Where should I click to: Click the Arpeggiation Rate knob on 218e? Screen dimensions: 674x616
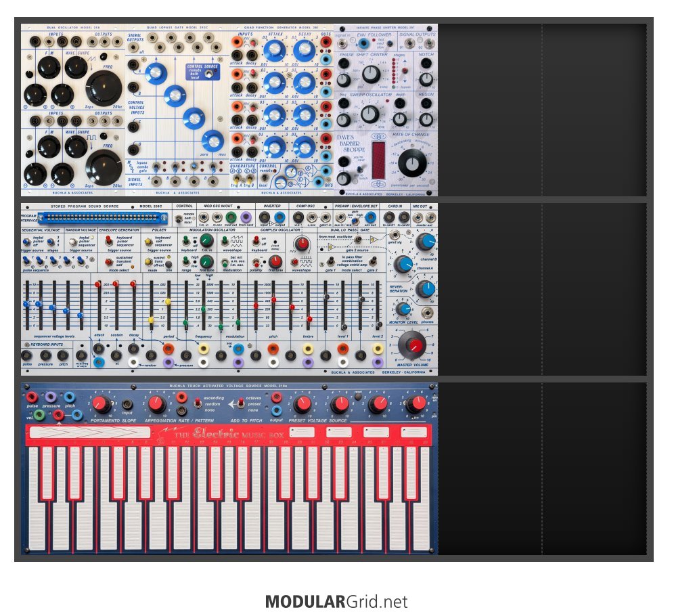point(156,404)
